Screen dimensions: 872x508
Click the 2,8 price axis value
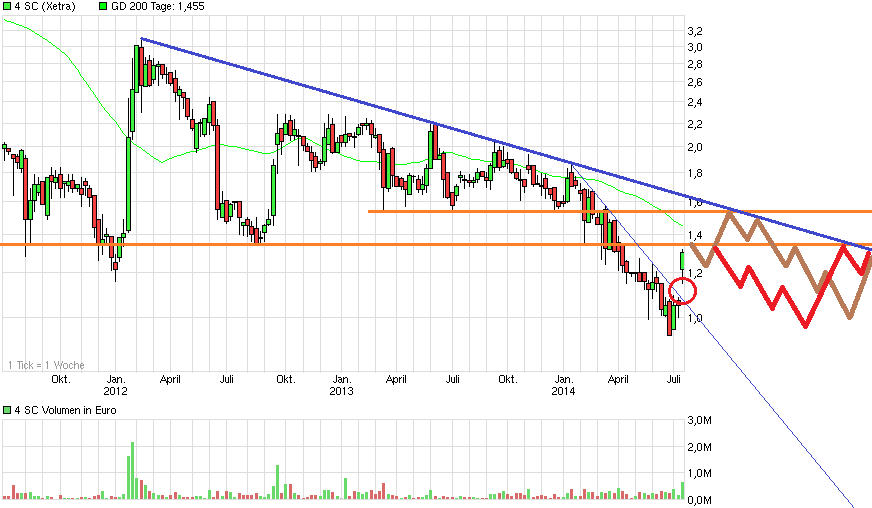pos(695,65)
